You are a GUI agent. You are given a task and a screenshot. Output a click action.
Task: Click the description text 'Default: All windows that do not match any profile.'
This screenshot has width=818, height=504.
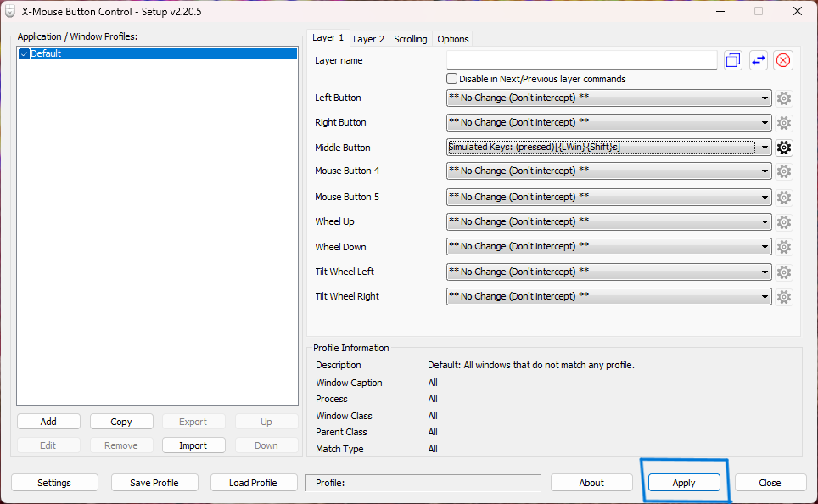coord(531,365)
